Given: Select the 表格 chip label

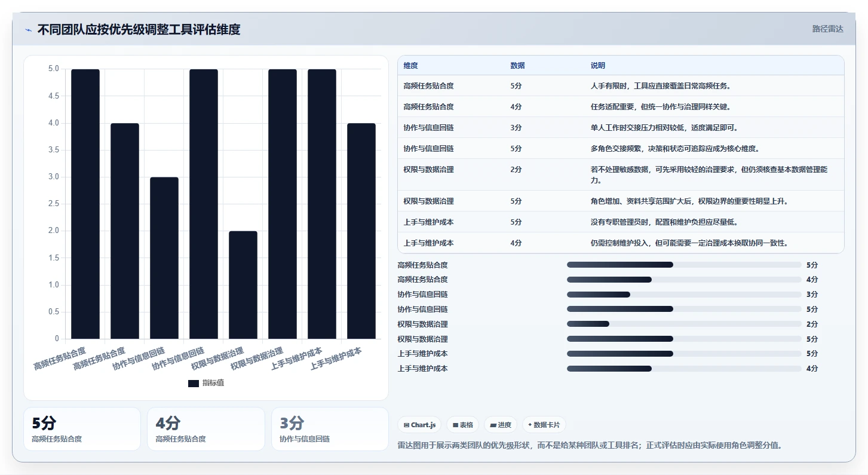Looking at the screenshot, I should pyautogui.click(x=467, y=425).
